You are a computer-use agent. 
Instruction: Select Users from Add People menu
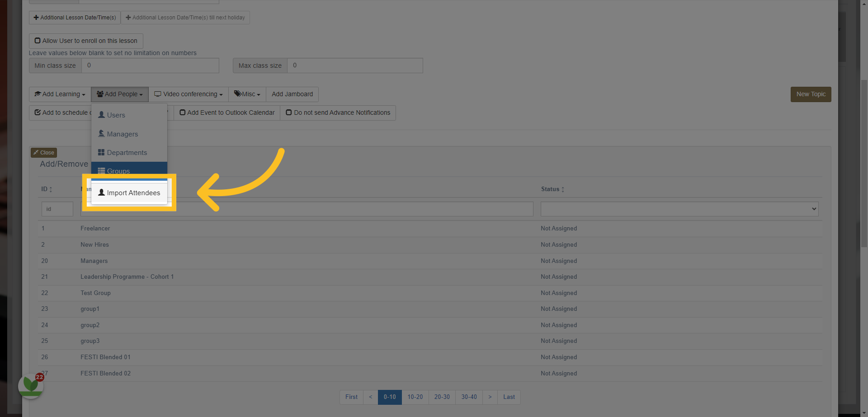coord(129,115)
